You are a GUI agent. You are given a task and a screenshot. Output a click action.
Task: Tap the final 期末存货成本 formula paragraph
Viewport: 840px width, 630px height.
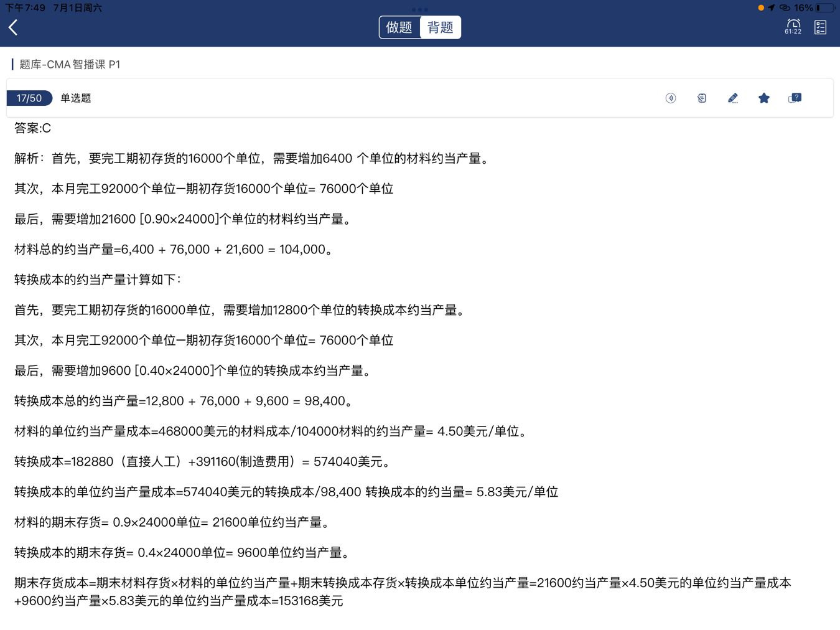[x=403, y=592]
